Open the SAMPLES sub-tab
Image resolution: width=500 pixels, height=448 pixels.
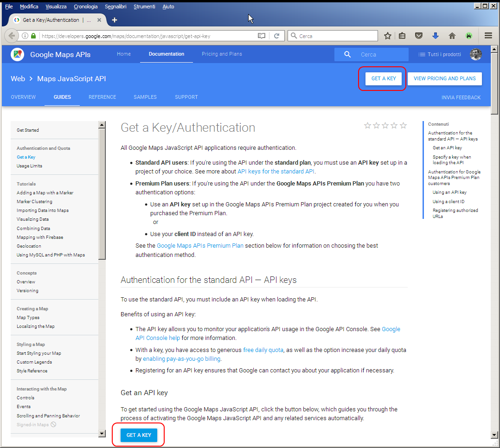(145, 97)
